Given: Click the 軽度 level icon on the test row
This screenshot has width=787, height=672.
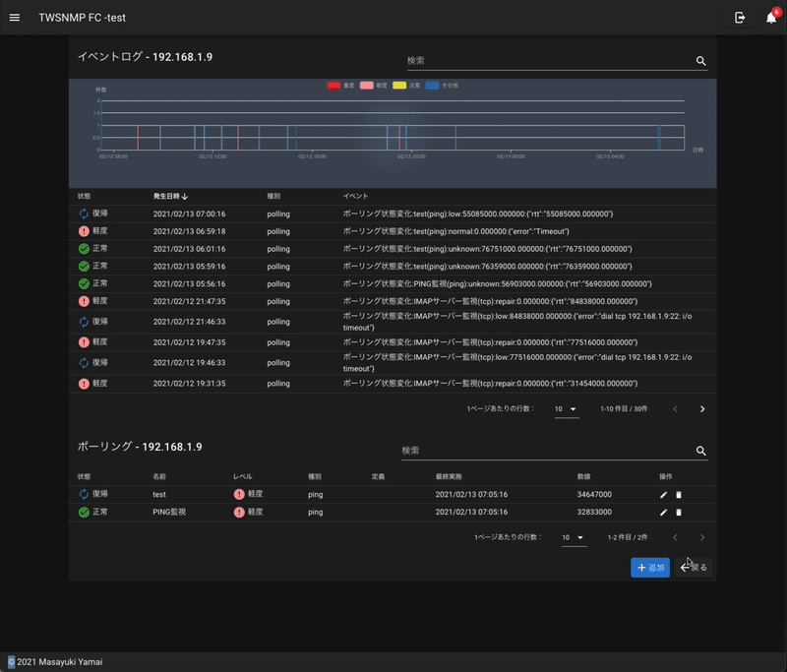Looking at the screenshot, I should click(x=238, y=492).
